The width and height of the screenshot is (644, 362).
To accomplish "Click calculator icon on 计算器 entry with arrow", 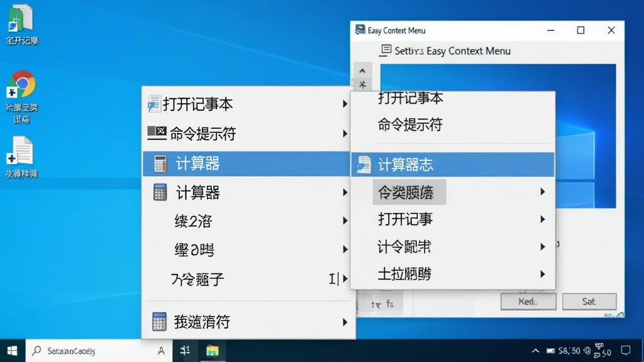I will (x=160, y=192).
